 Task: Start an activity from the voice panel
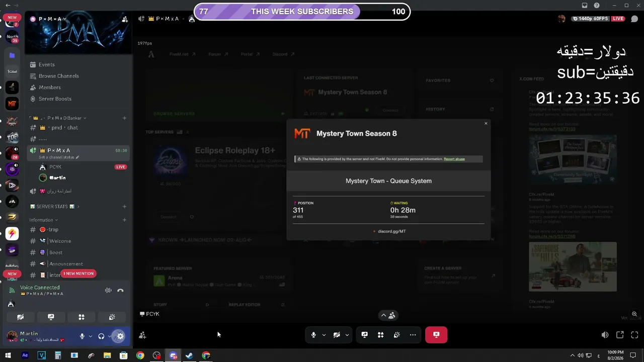coord(82,317)
